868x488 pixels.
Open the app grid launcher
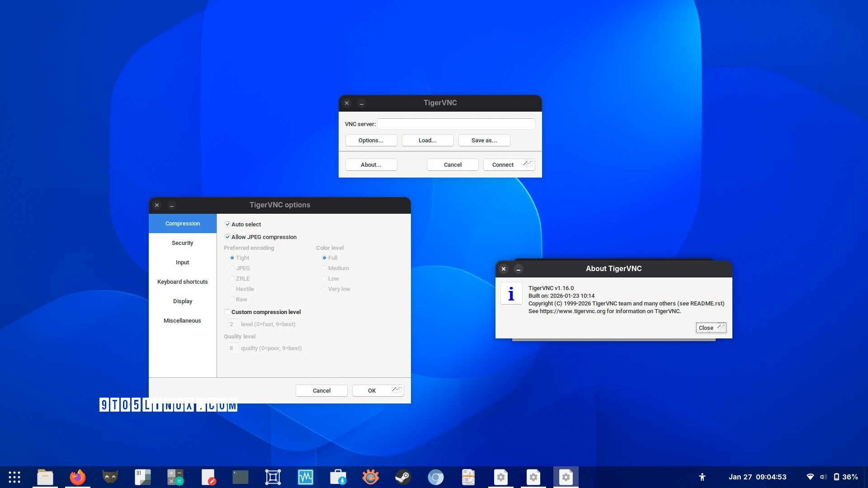coord(14,477)
